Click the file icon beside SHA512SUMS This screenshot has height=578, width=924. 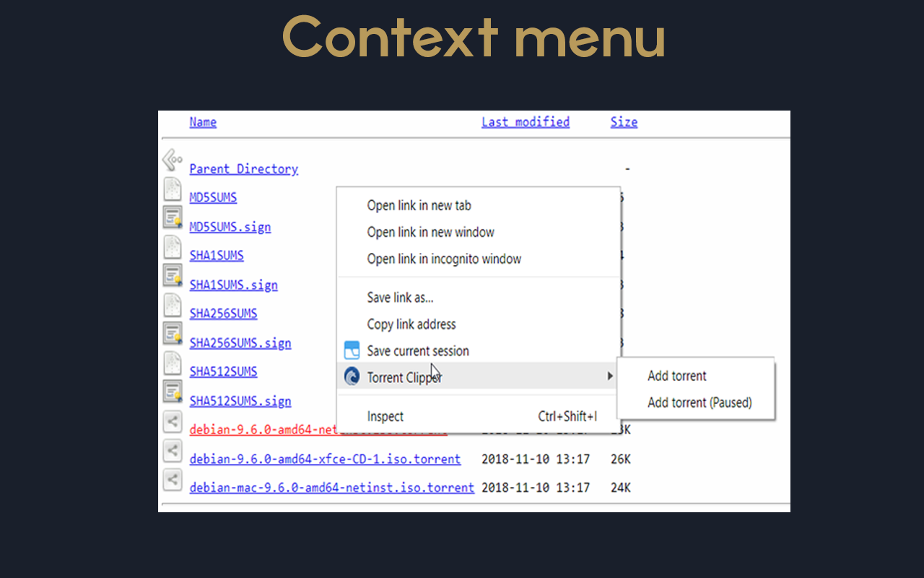[x=172, y=363]
